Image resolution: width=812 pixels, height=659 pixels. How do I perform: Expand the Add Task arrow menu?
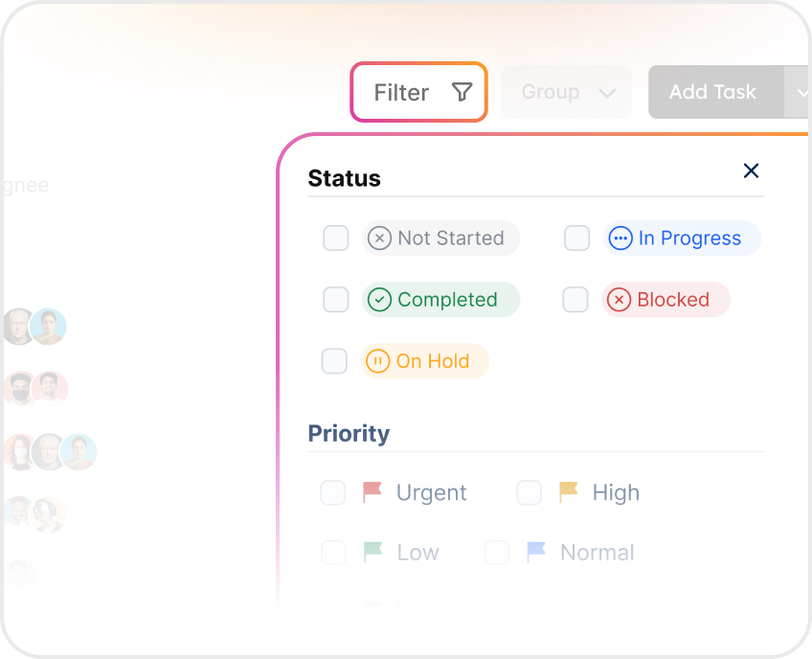pyautogui.click(x=799, y=93)
